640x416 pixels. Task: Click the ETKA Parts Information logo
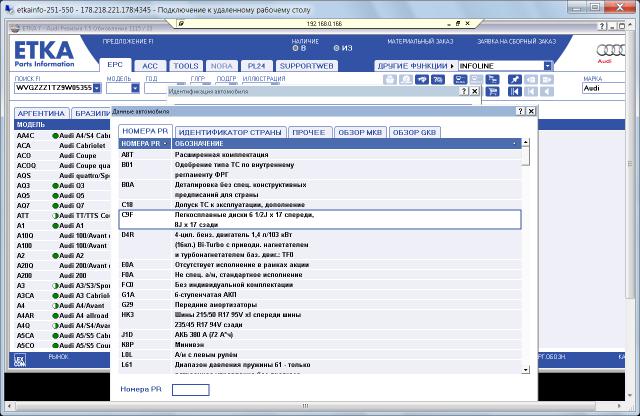(x=44, y=53)
